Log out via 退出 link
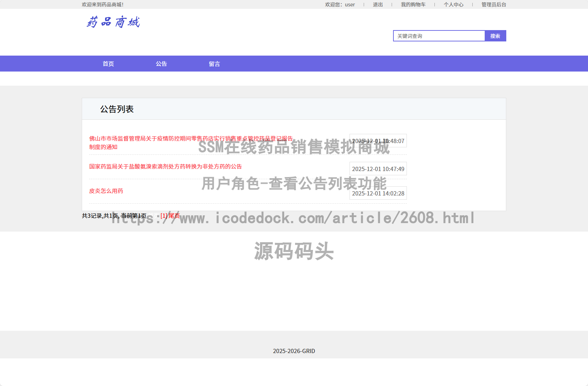 tap(377, 4)
